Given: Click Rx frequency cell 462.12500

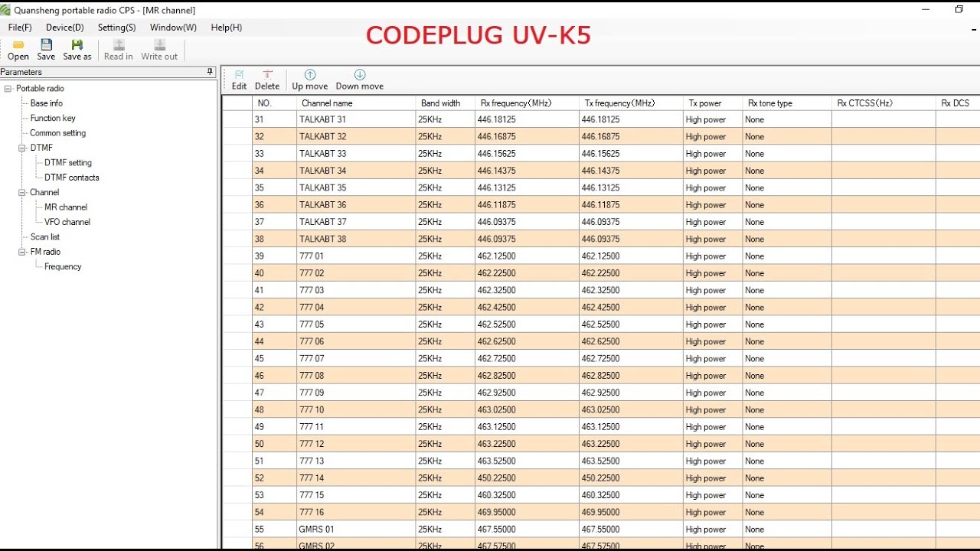Looking at the screenshot, I should coord(528,256).
